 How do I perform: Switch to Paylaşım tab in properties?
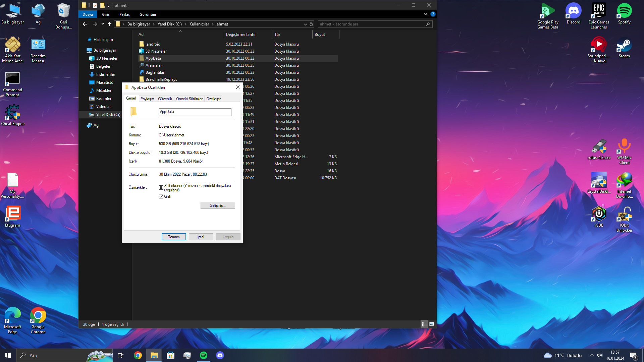147,99
